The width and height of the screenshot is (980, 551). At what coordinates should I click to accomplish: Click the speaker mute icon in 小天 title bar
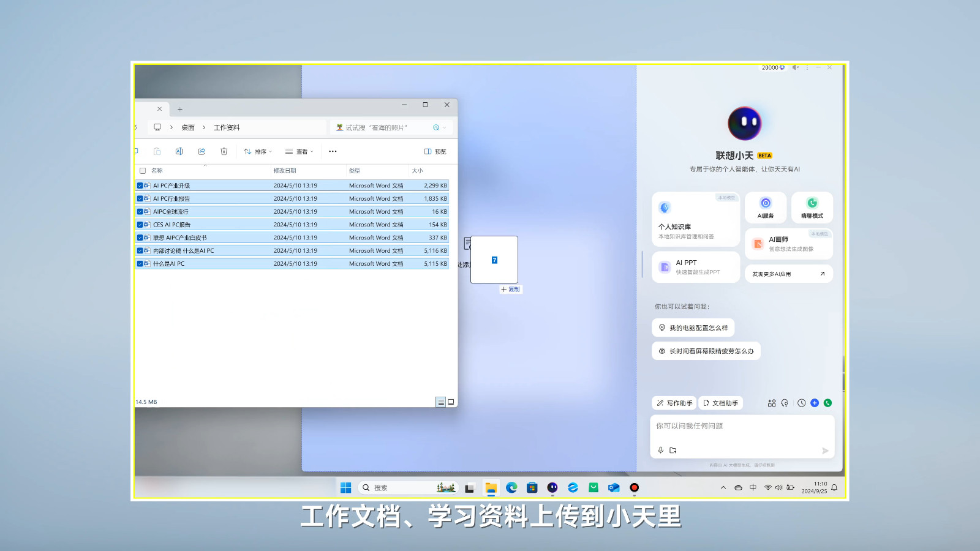pos(795,67)
